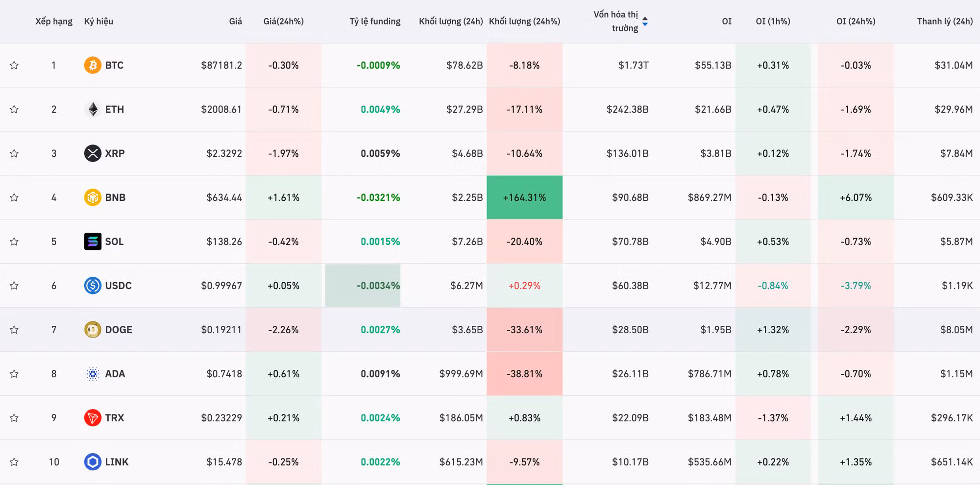980x485 pixels.
Task: Click BTC market cap $1.73T
Action: point(633,65)
